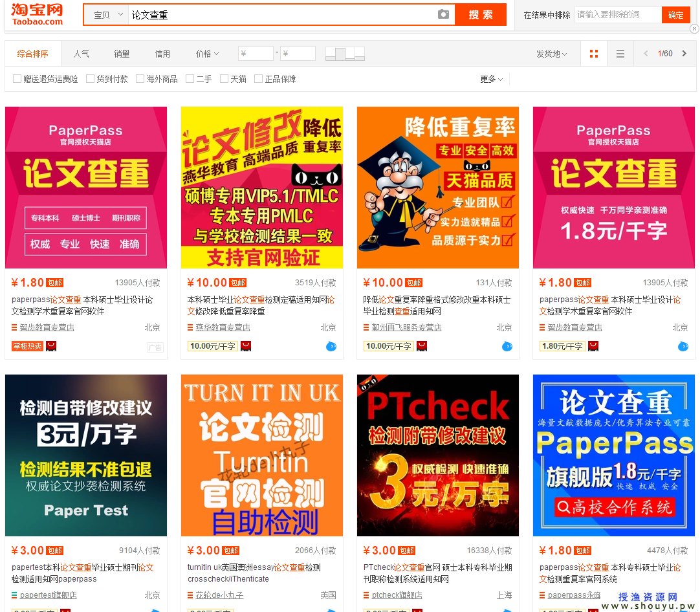The width and height of the screenshot is (700, 612).
Task: Click Tmall badge icon in 燕华教育专营店 card
Action: [246, 346]
